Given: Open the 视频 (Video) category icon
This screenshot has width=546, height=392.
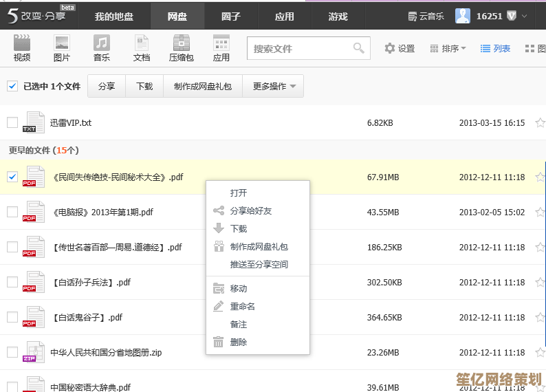Looking at the screenshot, I should 22,48.
